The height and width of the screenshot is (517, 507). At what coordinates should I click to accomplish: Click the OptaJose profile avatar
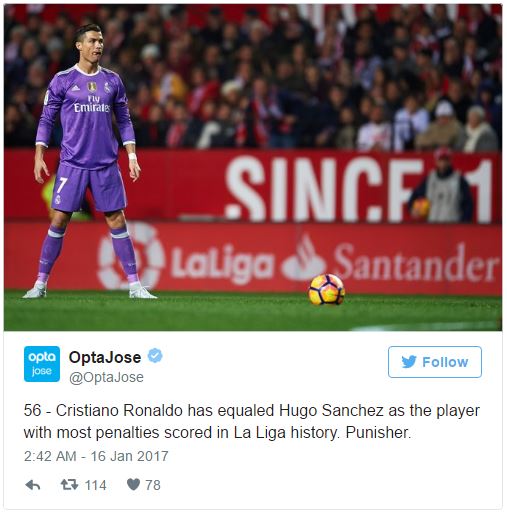pyautogui.click(x=42, y=364)
